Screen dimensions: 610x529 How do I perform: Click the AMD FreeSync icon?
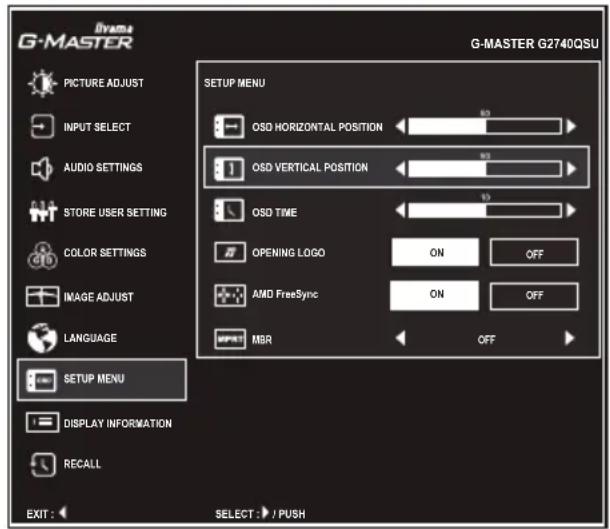pyautogui.click(x=230, y=296)
